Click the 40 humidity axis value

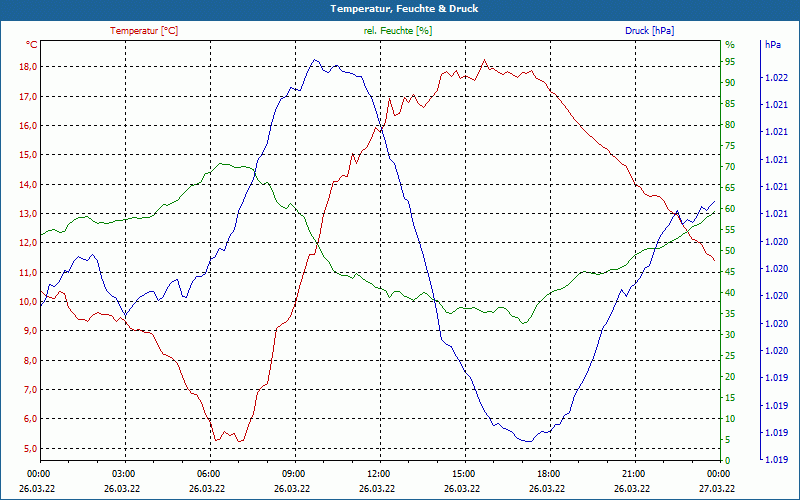point(730,293)
